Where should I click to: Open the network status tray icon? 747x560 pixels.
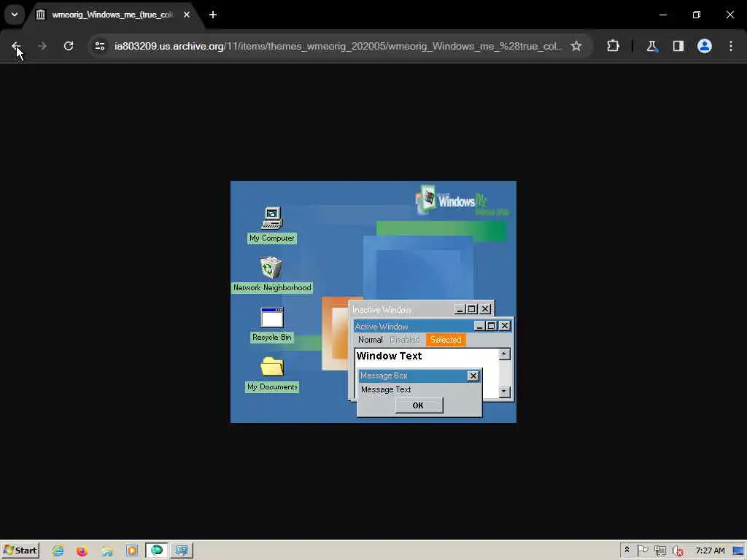(659, 551)
